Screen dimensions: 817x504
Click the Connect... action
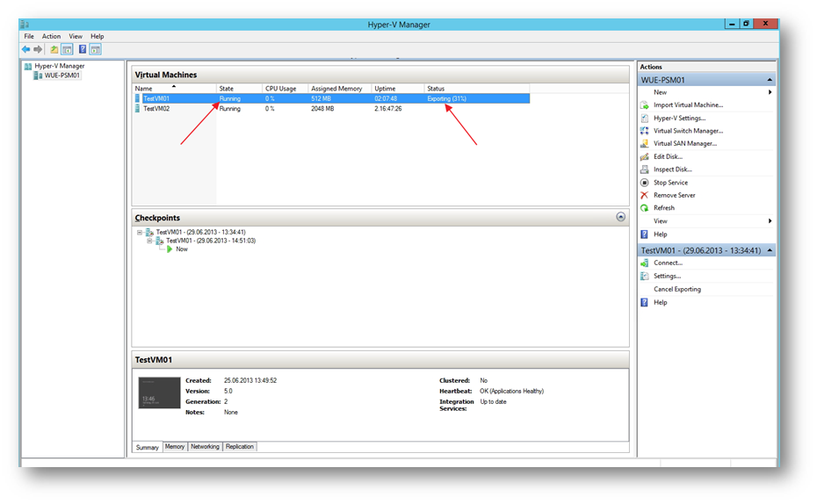click(668, 263)
